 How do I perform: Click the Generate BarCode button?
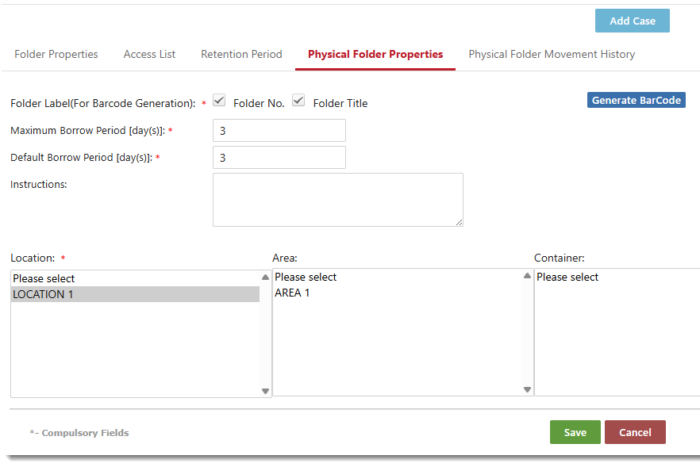pyautogui.click(x=636, y=100)
